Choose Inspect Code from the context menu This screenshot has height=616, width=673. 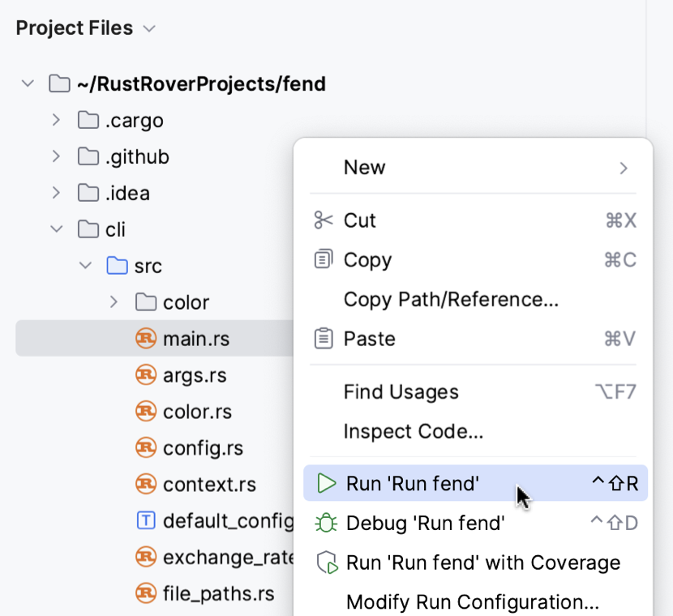point(414,431)
